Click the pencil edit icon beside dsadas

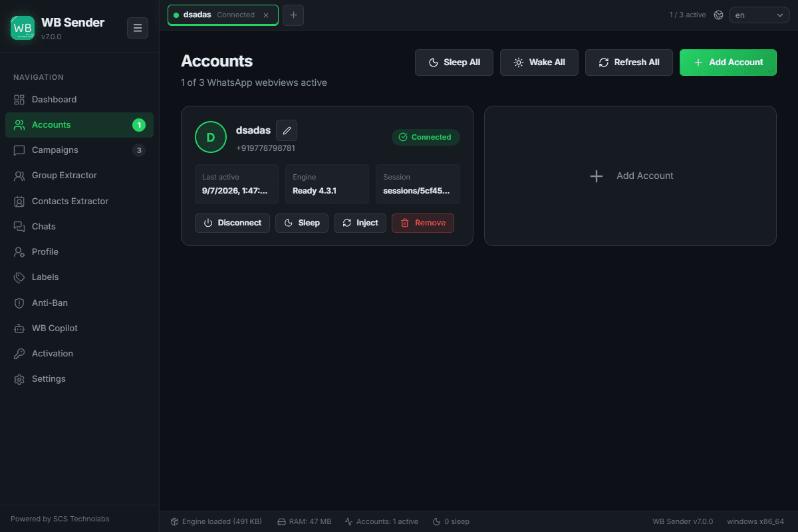click(287, 130)
